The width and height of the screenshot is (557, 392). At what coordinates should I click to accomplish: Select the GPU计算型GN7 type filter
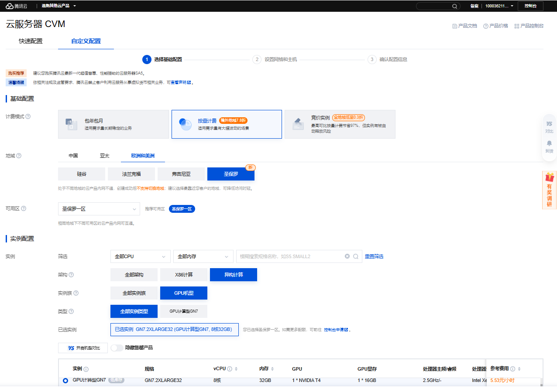[x=184, y=311]
